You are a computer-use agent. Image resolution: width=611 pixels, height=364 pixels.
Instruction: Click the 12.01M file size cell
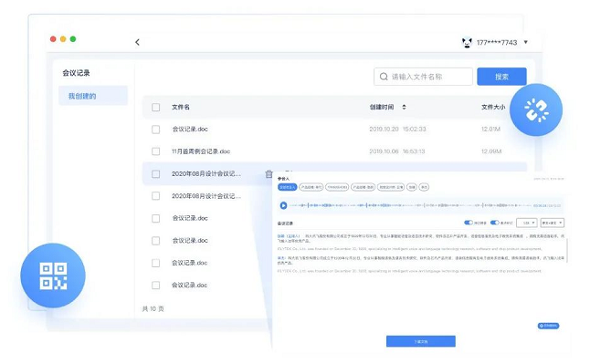490,130
